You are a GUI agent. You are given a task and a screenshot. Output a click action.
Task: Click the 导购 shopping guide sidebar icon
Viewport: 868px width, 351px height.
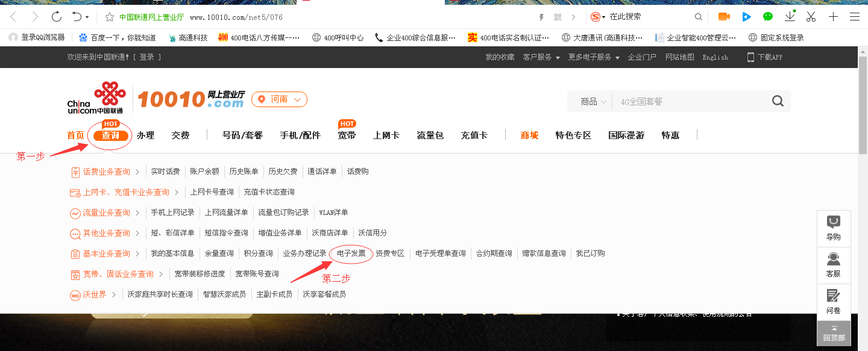click(834, 228)
